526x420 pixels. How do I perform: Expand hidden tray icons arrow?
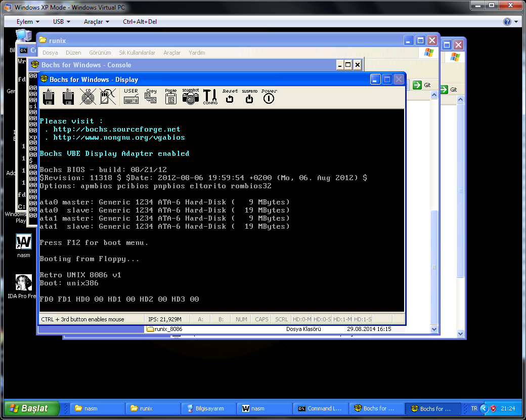click(x=484, y=408)
